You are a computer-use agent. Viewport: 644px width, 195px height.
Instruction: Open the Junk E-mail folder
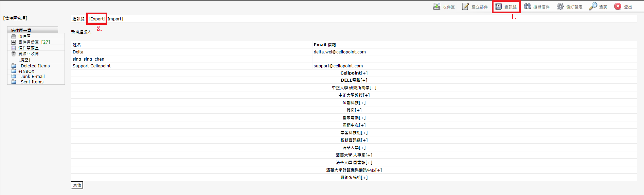point(33,77)
